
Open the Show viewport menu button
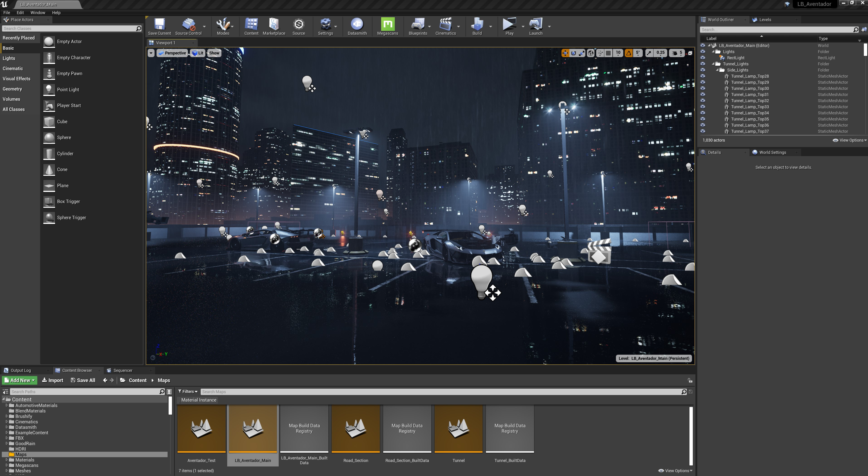[x=214, y=53]
